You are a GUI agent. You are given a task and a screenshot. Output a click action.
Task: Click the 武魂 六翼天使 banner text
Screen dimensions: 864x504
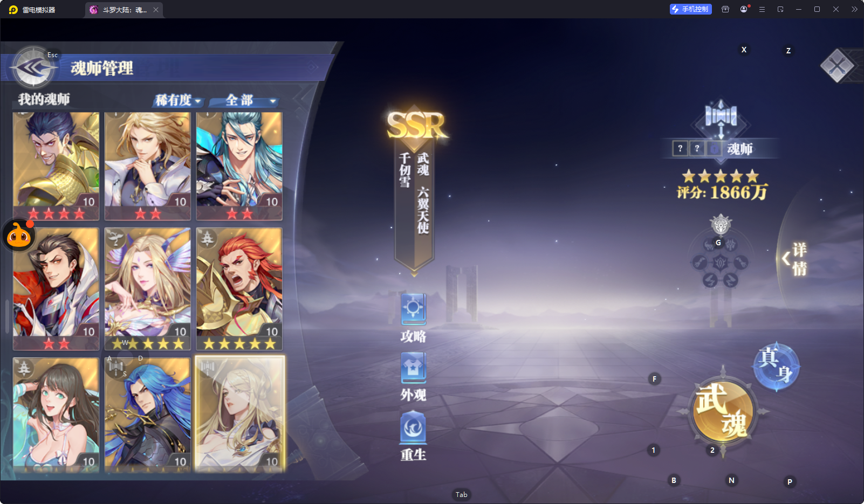pyautogui.click(x=423, y=193)
